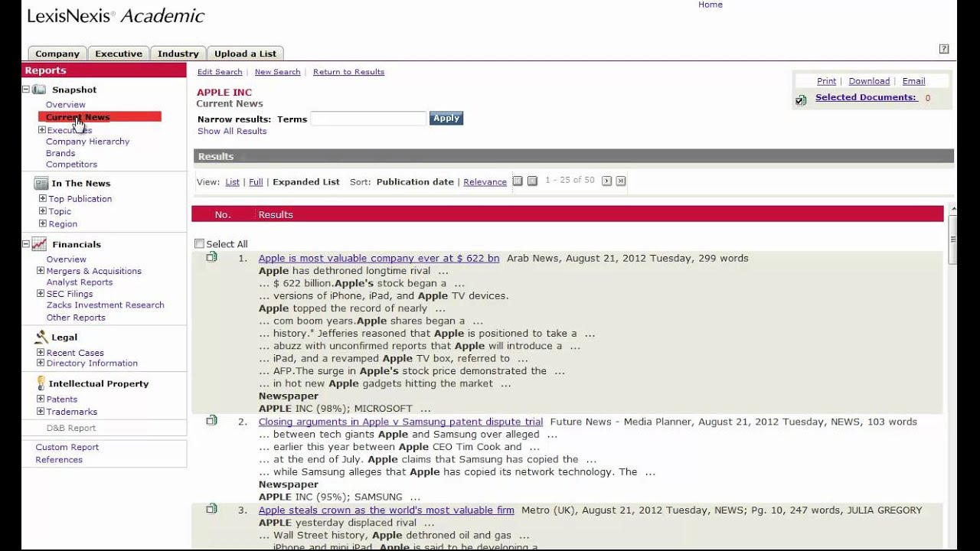Open the help question mark icon
The height and width of the screenshot is (551, 980).
944,49
